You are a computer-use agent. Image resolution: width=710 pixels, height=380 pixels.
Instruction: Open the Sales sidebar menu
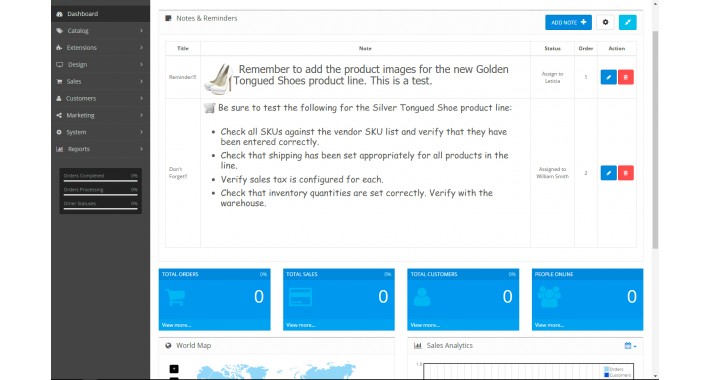click(x=100, y=82)
